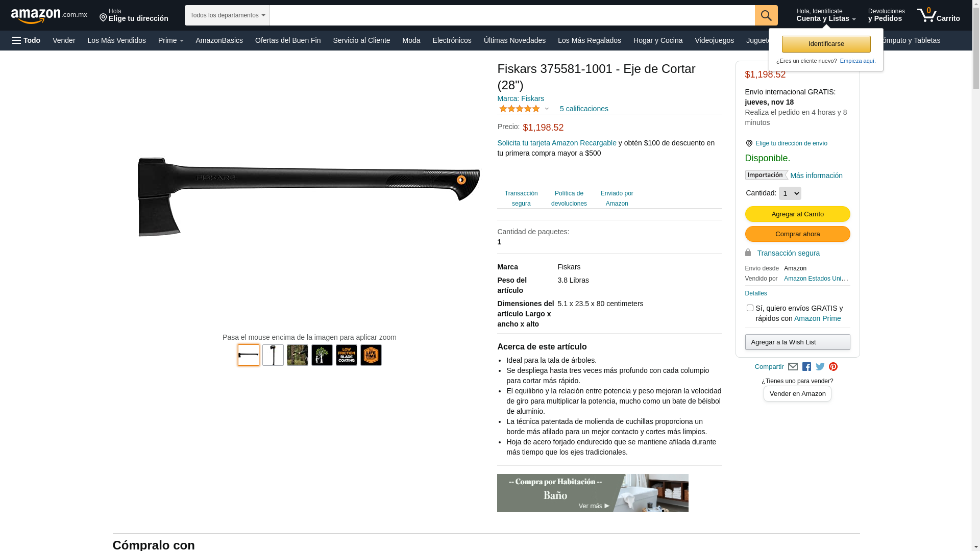Share the product via email icon
This screenshot has height=551, width=980.
click(793, 367)
